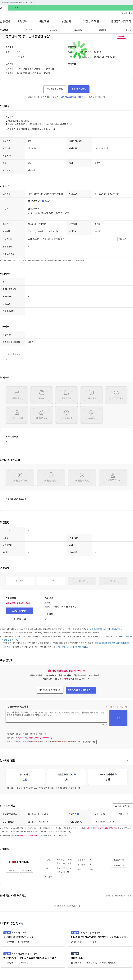The height and width of the screenshot is (980, 133).
Task: Click the heart icon on 관심정보 등록
Action: [48, 89]
